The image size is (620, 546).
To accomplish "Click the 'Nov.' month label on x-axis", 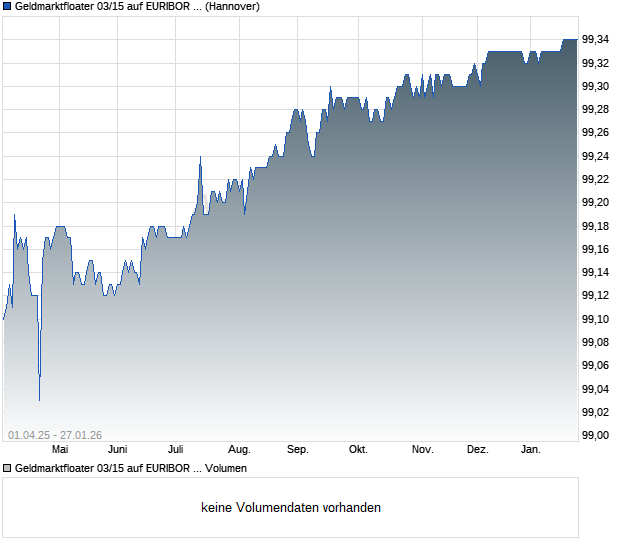I will point(422,450).
